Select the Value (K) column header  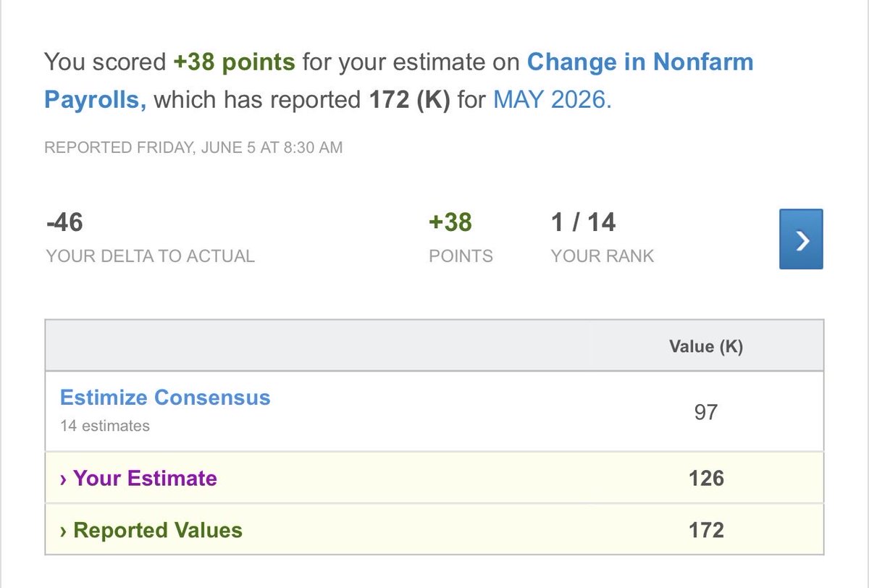coord(706,347)
